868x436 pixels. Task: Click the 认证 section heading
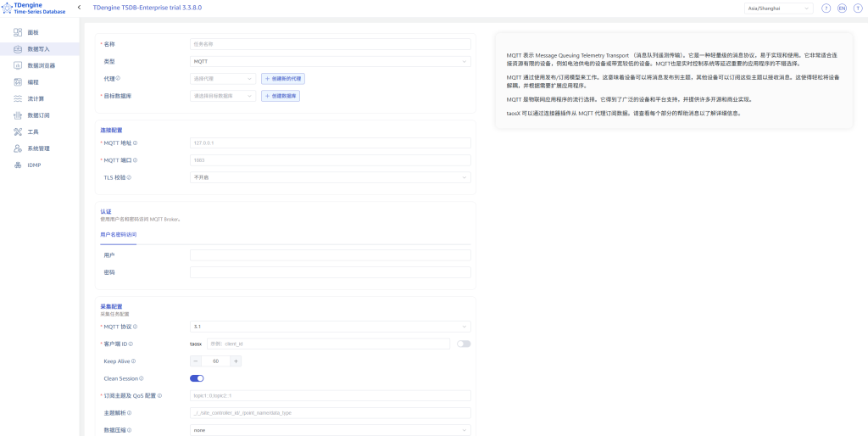tap(106, 212)
